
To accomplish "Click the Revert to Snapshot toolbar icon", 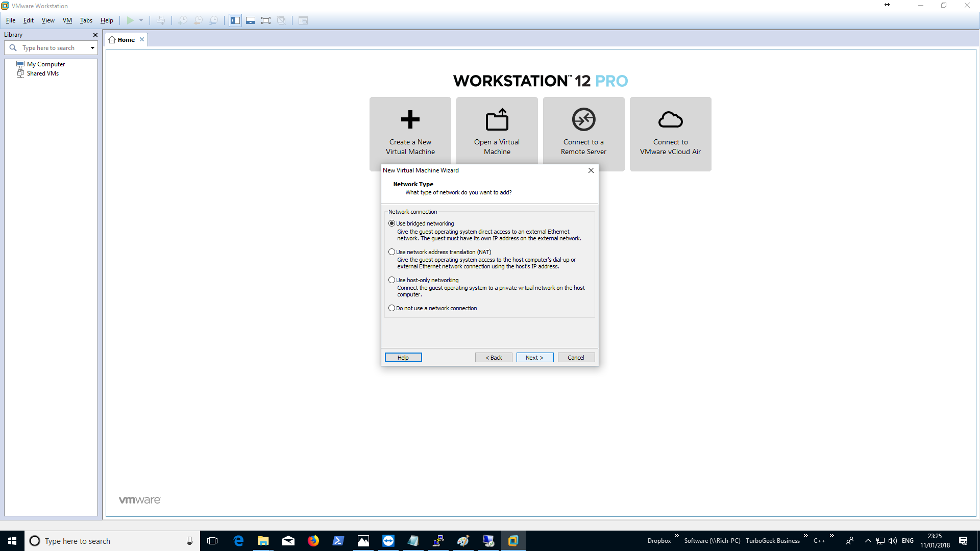I will [x=198, y=20].
